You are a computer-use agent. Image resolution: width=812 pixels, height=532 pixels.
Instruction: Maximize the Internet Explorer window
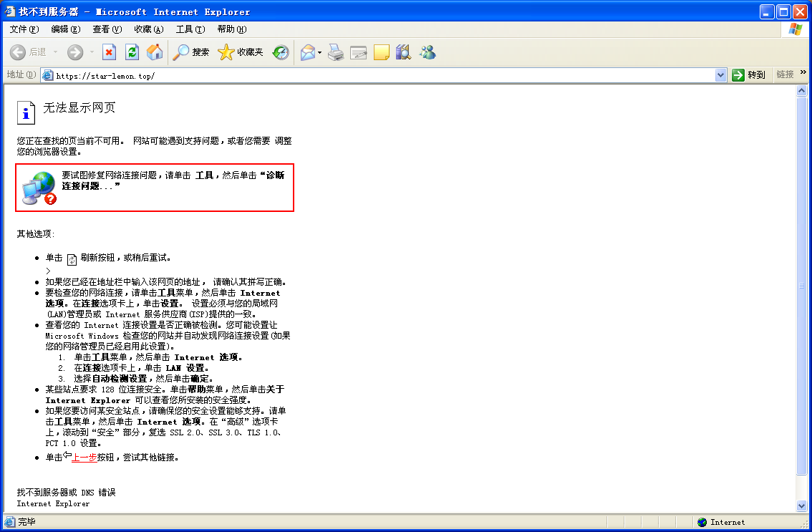tap(783, 12)
